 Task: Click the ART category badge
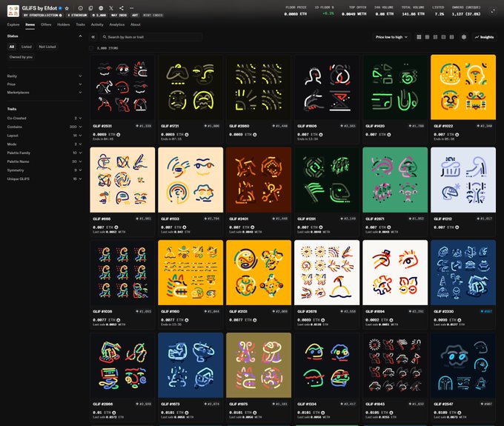(x=135, y=15)
